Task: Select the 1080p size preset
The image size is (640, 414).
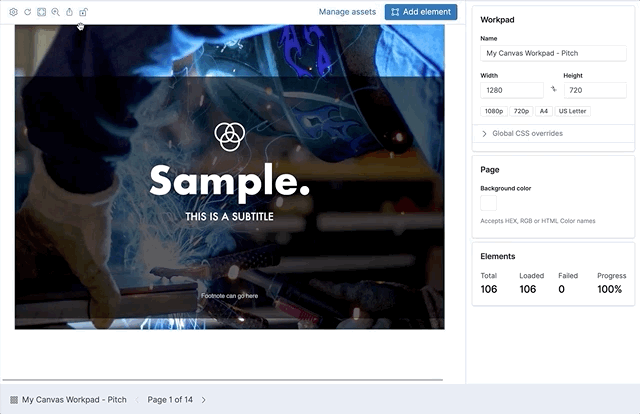Action: (x=494, y=111)
